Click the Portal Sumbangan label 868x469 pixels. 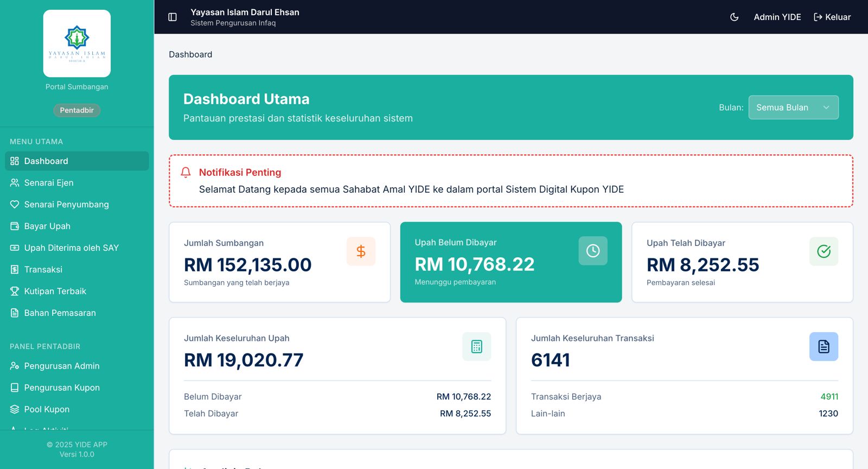coord(77,87)
